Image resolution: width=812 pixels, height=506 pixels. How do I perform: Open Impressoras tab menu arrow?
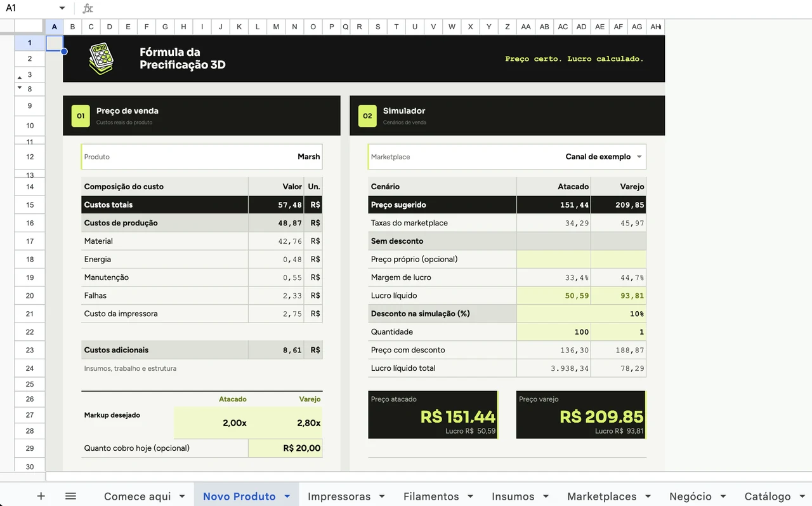coord(382,496)
